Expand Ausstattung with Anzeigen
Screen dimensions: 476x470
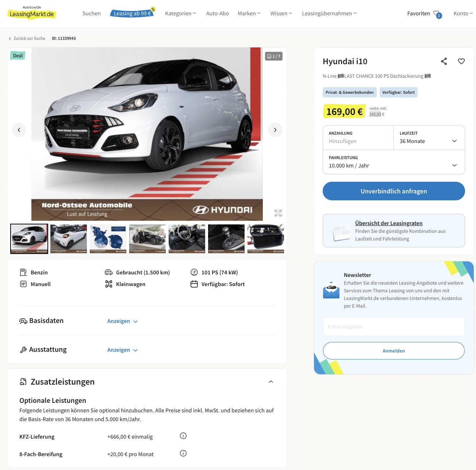(x=123, y=350)
